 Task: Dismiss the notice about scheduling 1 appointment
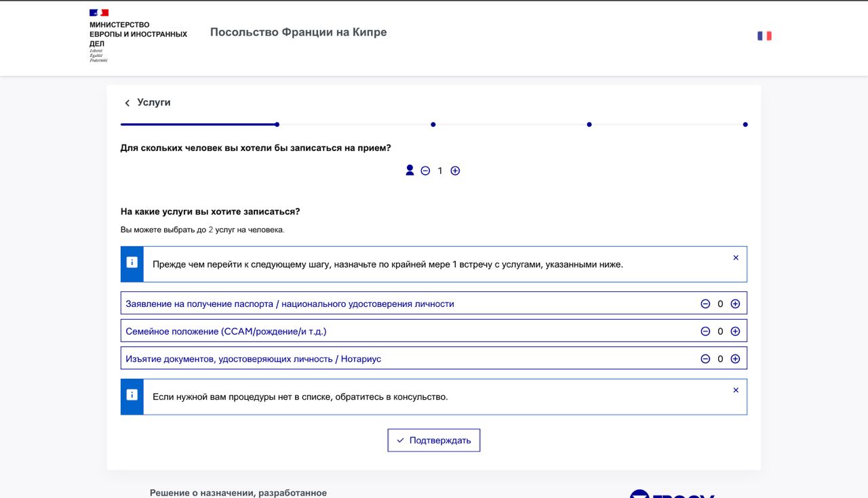click(x=736, y=258)
